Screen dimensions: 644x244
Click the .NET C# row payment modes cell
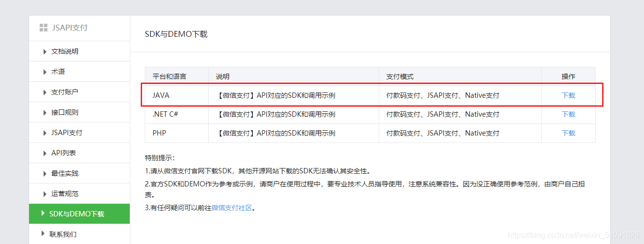click(x=460, y=114)
